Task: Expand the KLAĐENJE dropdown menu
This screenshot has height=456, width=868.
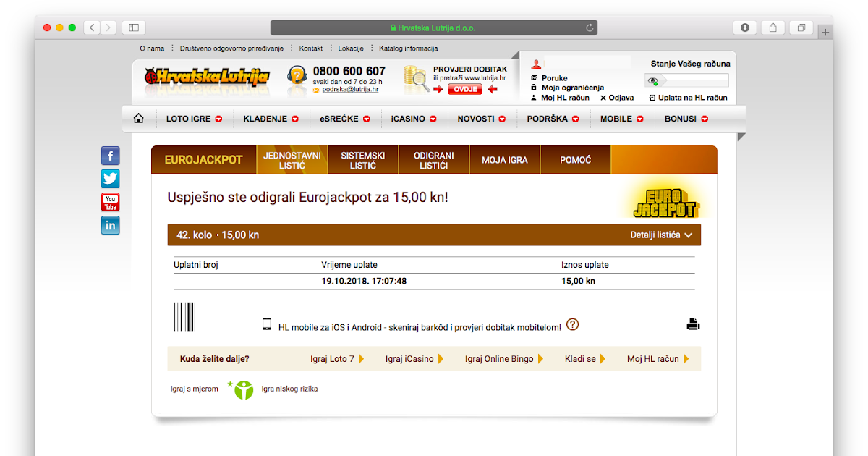Action: [271, 119]
